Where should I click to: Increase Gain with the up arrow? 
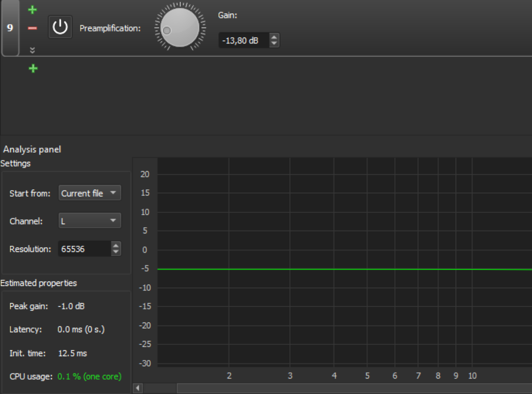(x=274, y=38)
